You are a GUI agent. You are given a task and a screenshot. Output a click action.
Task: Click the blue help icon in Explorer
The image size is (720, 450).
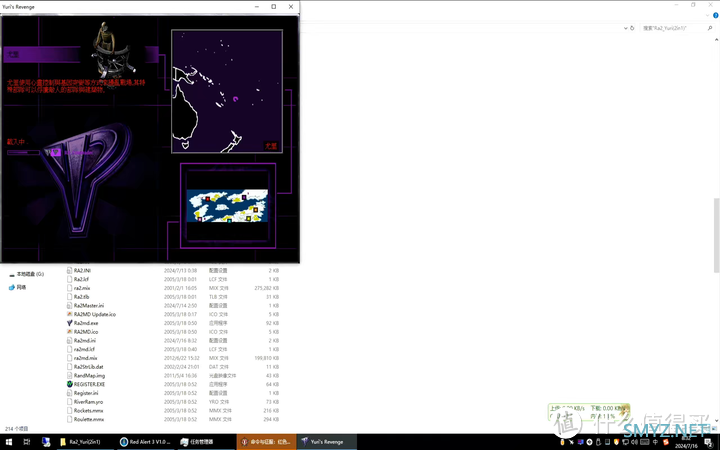point(715,15)
